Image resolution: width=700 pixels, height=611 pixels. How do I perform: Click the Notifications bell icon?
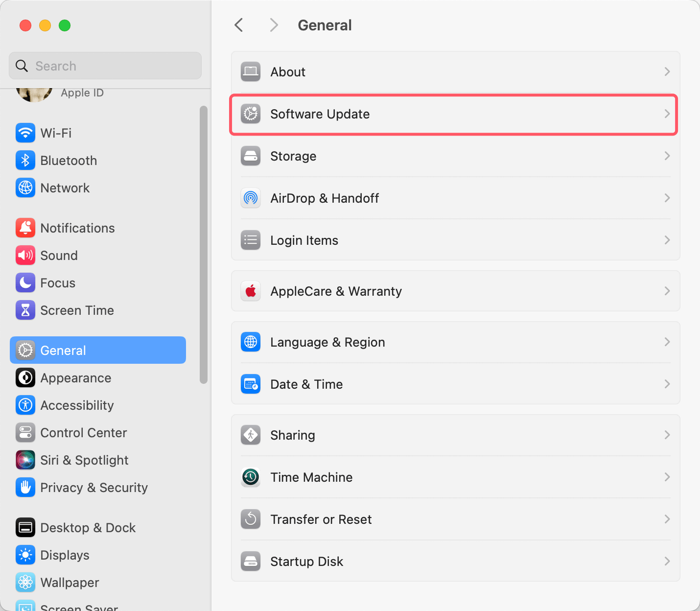click(25, 228)
